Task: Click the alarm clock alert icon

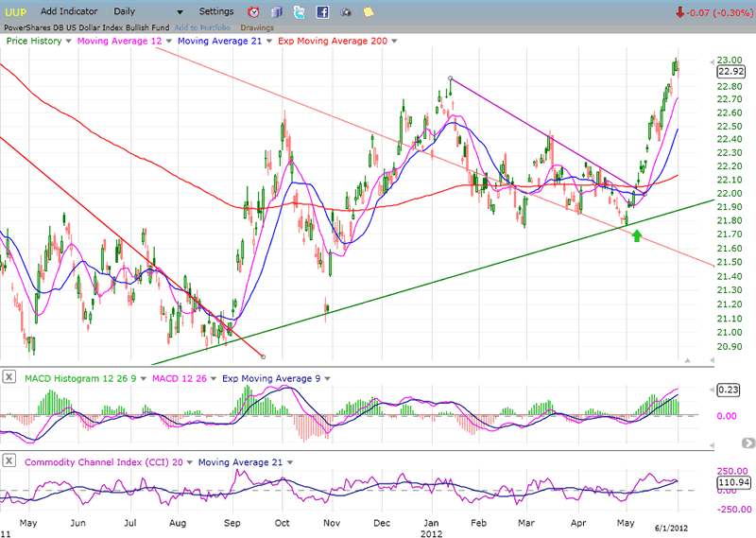Action: (253, 12)
